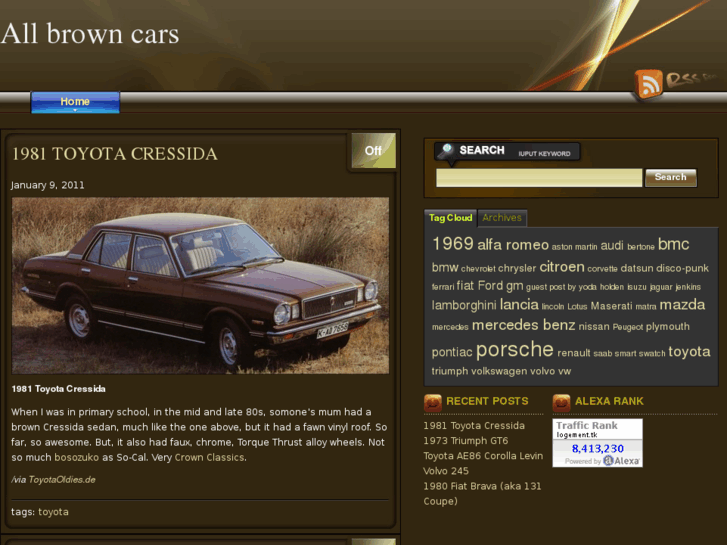The width and height of the screenshot is (727, 545).
Task: Select the bmc tag
Action: pyautogui.click(x=673, y=244)
